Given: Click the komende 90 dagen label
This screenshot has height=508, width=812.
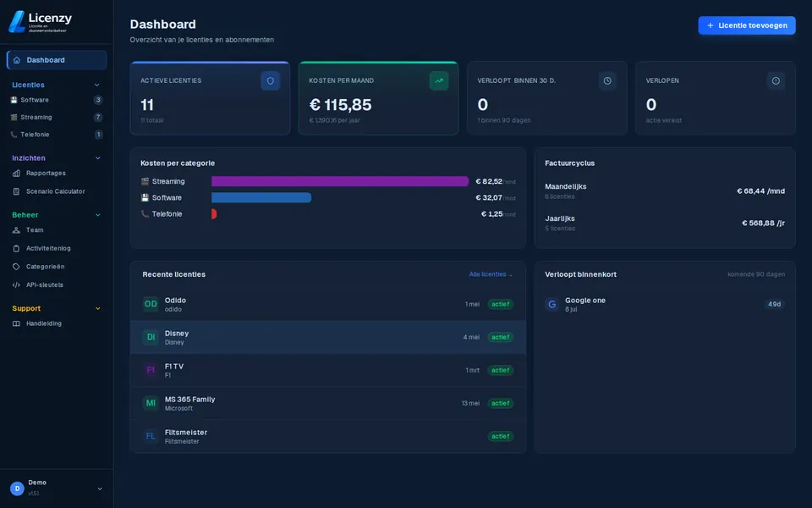Looking at the screenshot, I should (x=756, y=274).
